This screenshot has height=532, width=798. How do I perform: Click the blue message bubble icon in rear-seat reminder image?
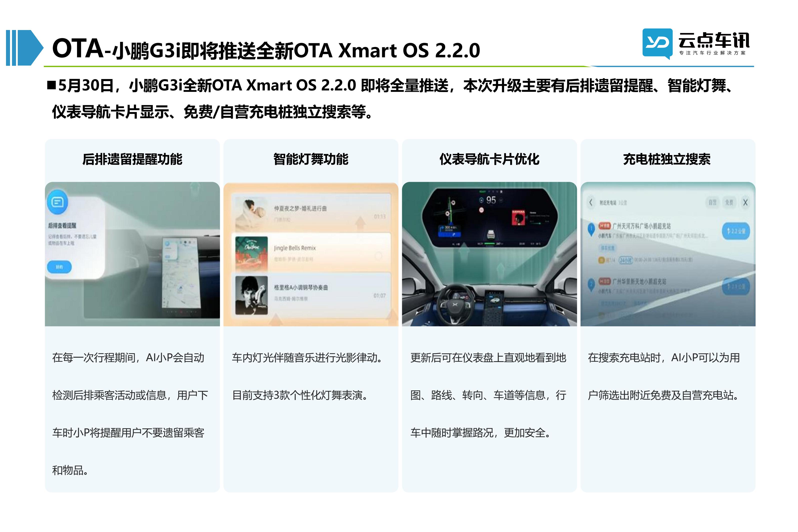click(x=57, y=202)
